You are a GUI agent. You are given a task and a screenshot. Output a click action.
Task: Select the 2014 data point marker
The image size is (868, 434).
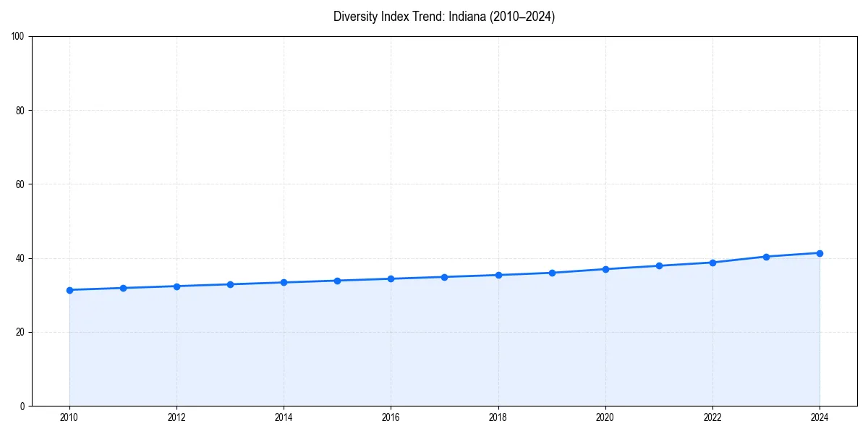(284, 281)
